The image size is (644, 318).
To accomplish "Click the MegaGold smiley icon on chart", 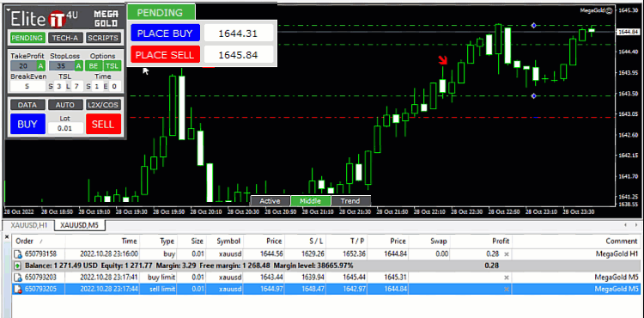I will coord(610,10).
